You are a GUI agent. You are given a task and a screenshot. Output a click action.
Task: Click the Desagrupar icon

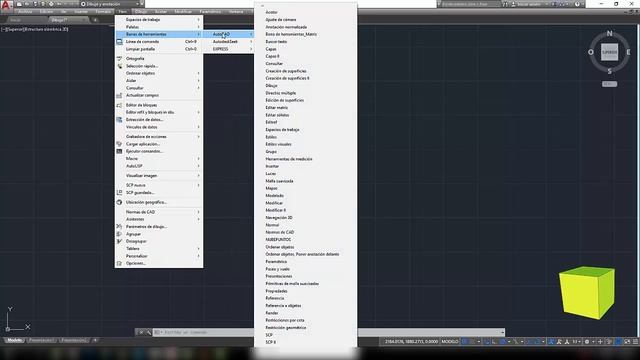click(x=119, y=242)
